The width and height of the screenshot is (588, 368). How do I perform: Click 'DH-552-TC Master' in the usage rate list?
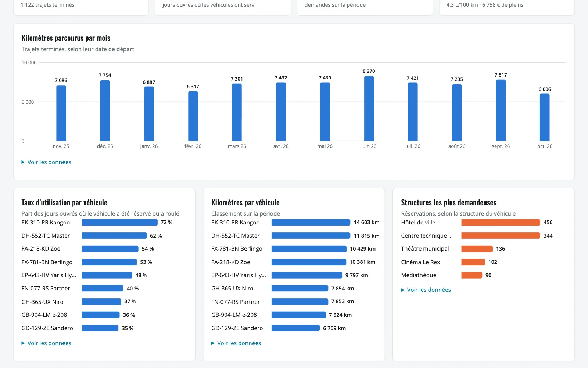pos(46,236)
